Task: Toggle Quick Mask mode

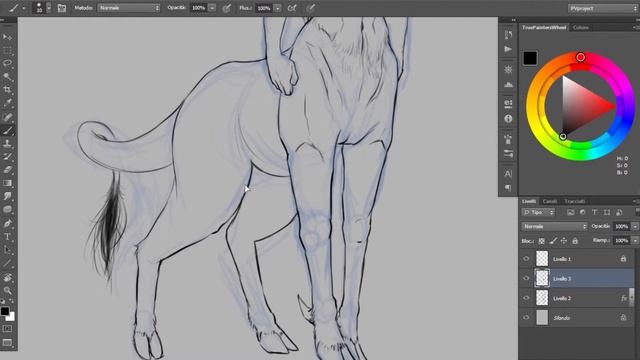Action: (x=7, y=329)
